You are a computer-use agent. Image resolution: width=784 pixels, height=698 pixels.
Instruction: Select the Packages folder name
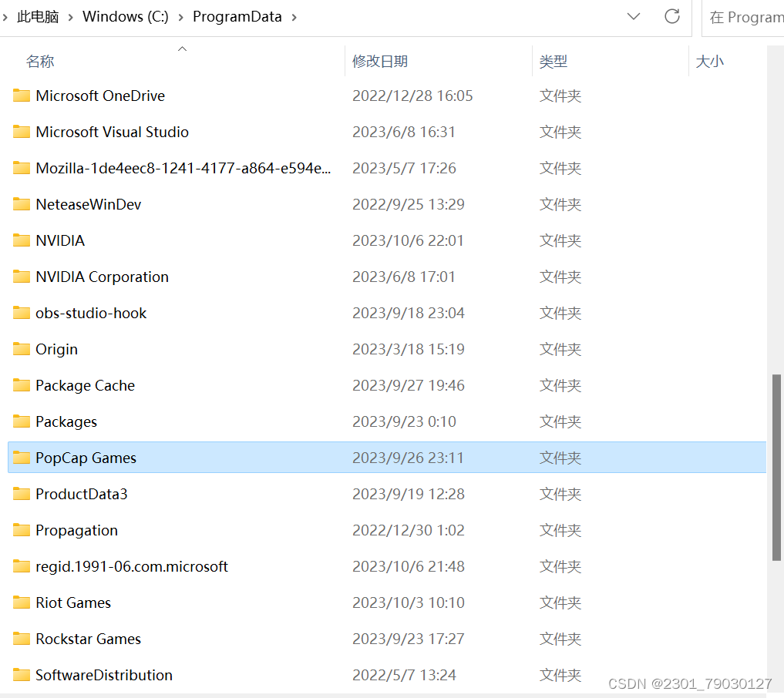tap(66, 421)
